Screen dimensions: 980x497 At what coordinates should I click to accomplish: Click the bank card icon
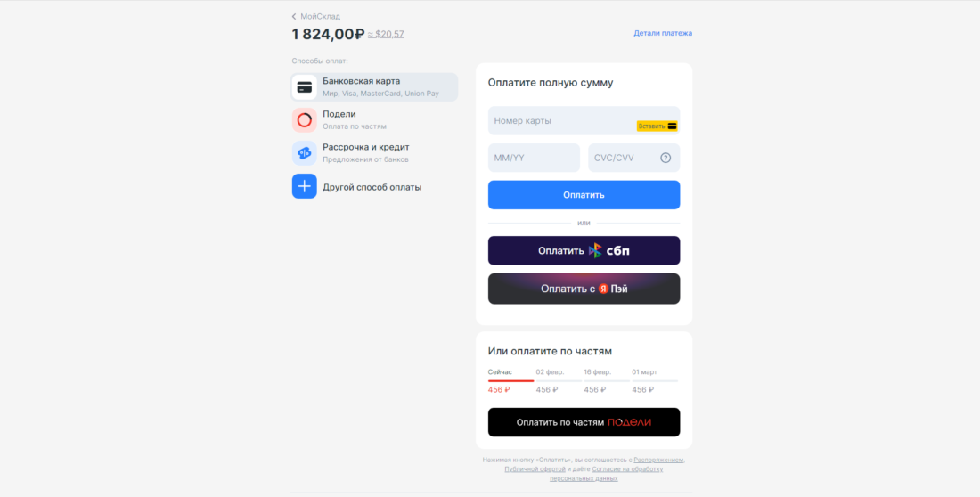pyautogui.click(x=305, y=87)
